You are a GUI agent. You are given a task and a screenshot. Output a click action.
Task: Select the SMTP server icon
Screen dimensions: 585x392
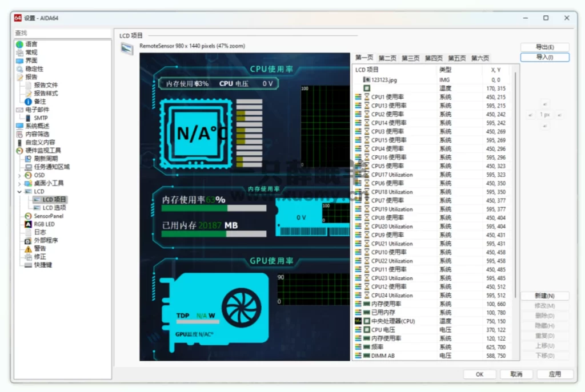click(29, 118)
